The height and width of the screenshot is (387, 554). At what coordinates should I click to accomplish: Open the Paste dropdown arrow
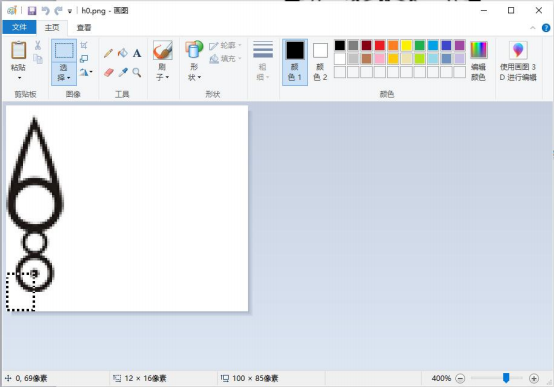19,77
